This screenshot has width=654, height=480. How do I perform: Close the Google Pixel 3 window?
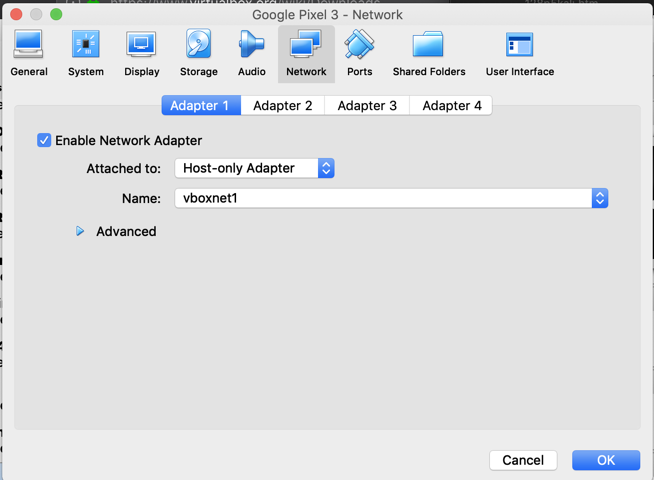click(x=16, y=15)
